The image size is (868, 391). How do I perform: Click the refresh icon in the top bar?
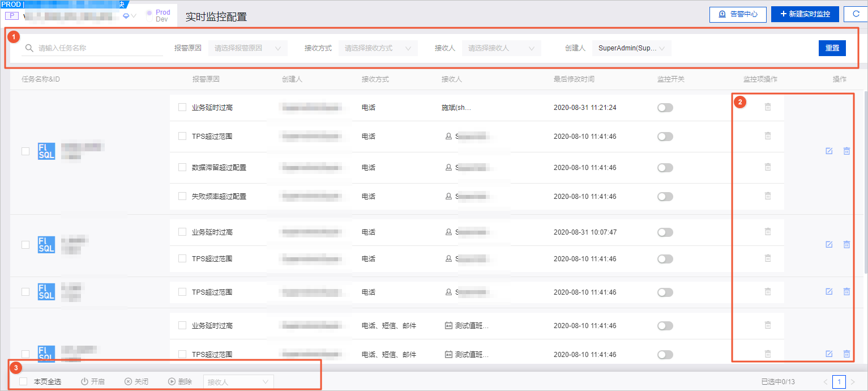tap(856, 14)
